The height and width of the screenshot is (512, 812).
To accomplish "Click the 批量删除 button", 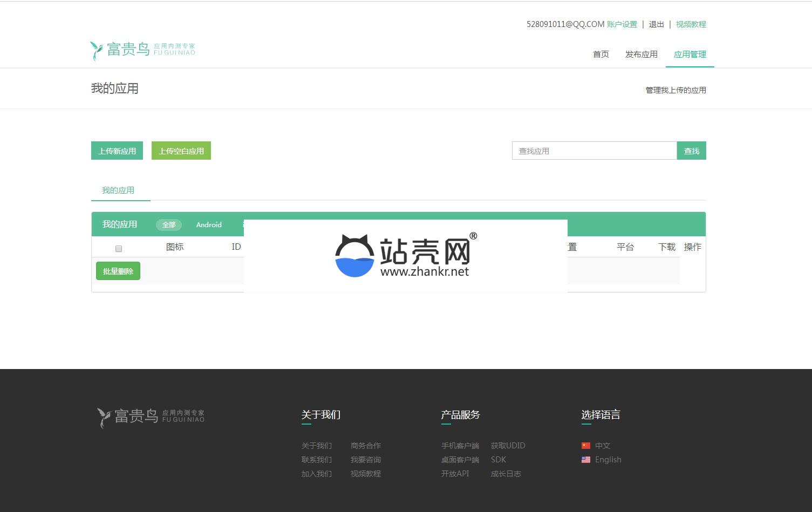I will pyautogui.click(x=118, y=271).
